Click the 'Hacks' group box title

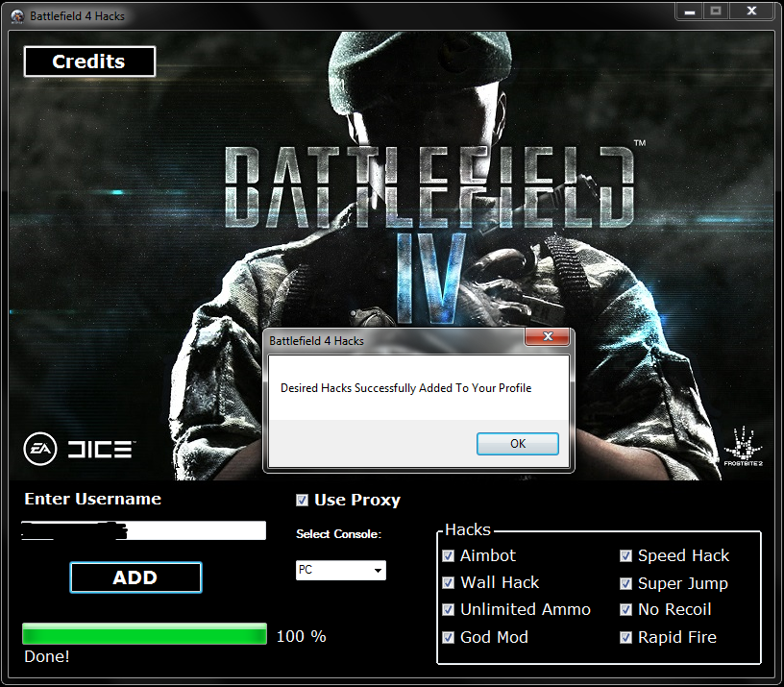pos(468,529)
